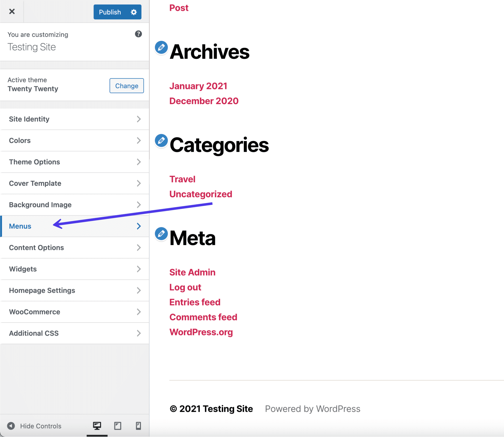This screenshot has width=504, height=437.
Task: Click the Publish button
Action: pyautogui.click(x=109, y=12)
